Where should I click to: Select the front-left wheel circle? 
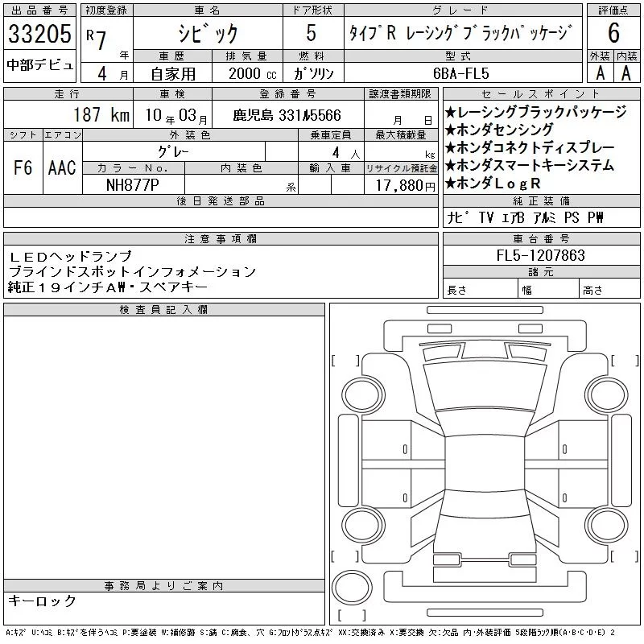pyautogui.click(x=362, y=395)
